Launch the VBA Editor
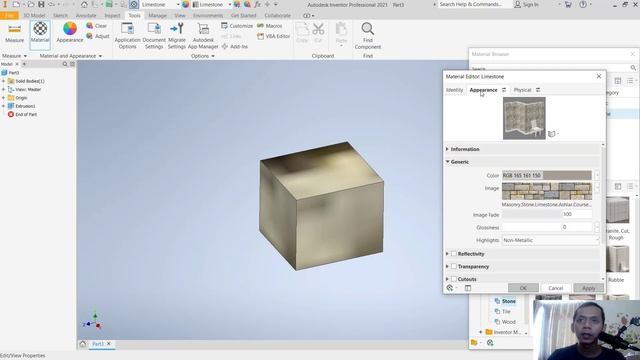640x360 pixels. 273,36
